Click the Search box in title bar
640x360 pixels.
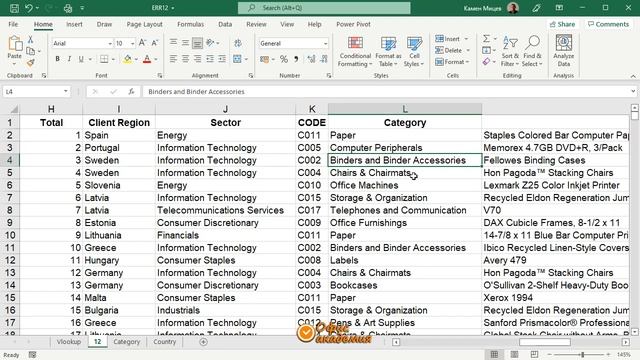pyautogui.click(x=324, y=8)
